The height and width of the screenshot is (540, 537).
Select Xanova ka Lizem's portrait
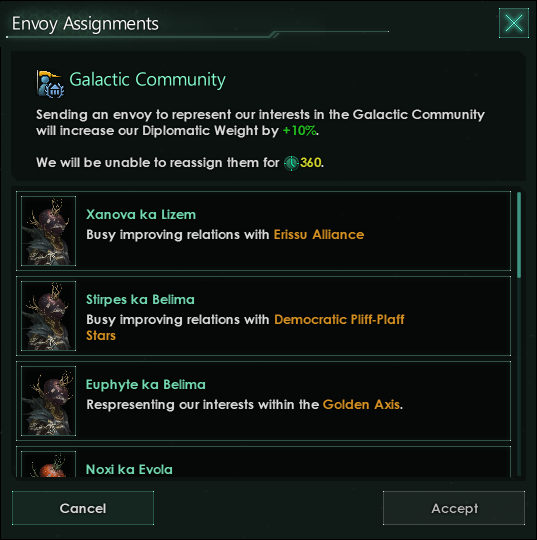point(49,231)
